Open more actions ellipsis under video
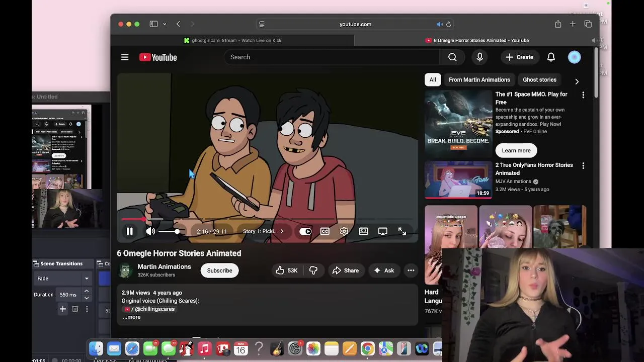The width and height of the screenshot is (644, 362). (x=411, y=270)
